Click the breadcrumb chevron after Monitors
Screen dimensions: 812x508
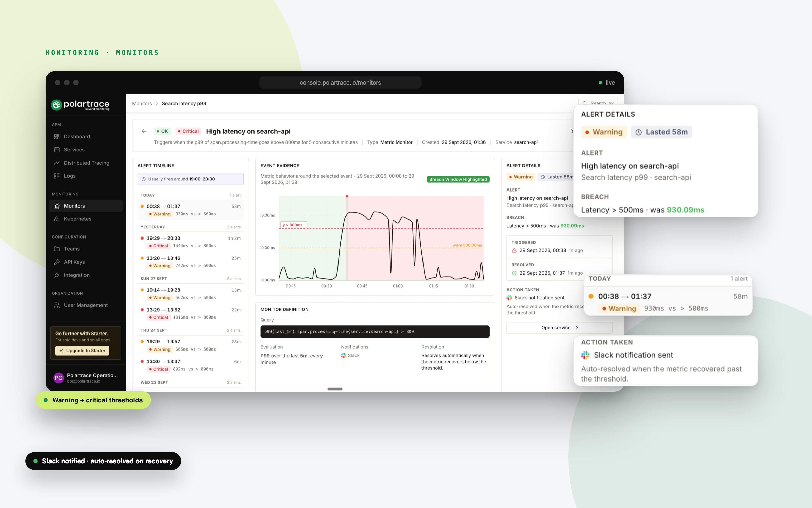click(x=157, y=103)
